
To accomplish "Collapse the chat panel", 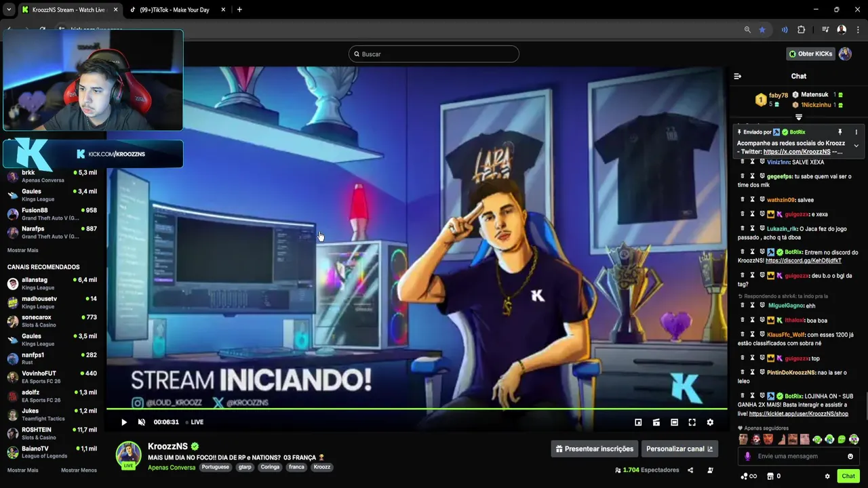I will pyautogui.click(x=738, y=77).
